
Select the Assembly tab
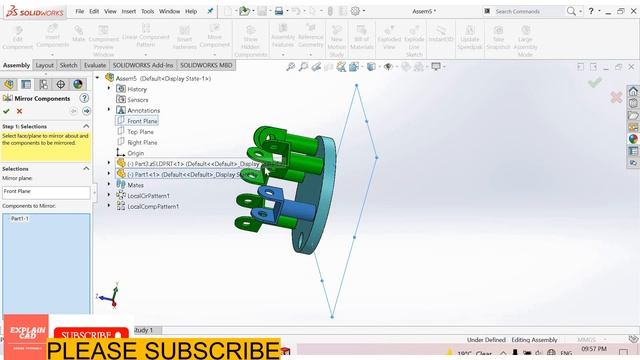point(16,65)
